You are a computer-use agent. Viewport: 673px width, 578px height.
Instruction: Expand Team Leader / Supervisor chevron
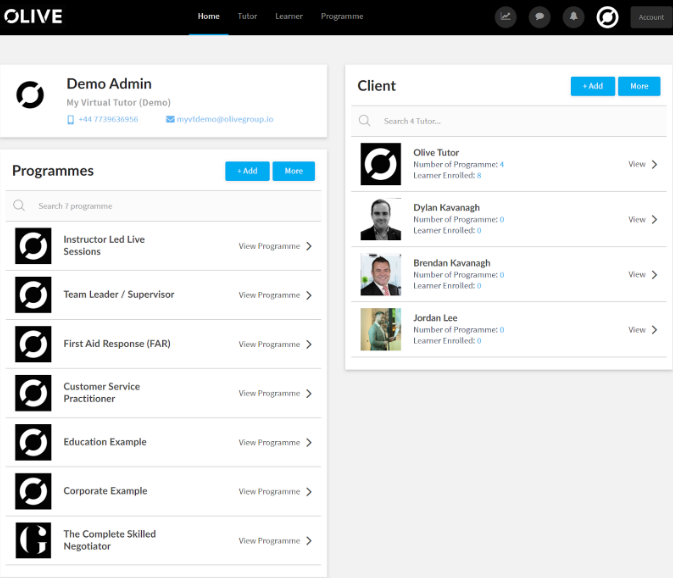[309, 295]
